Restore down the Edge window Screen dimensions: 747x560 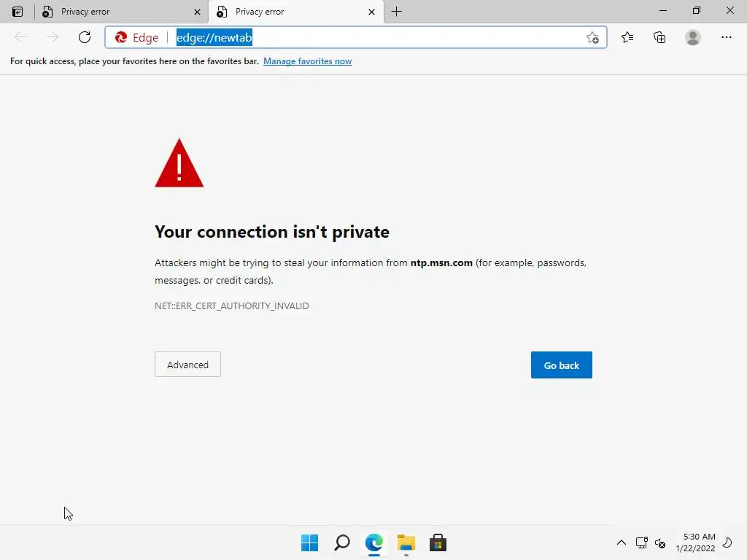click(696, 10)
